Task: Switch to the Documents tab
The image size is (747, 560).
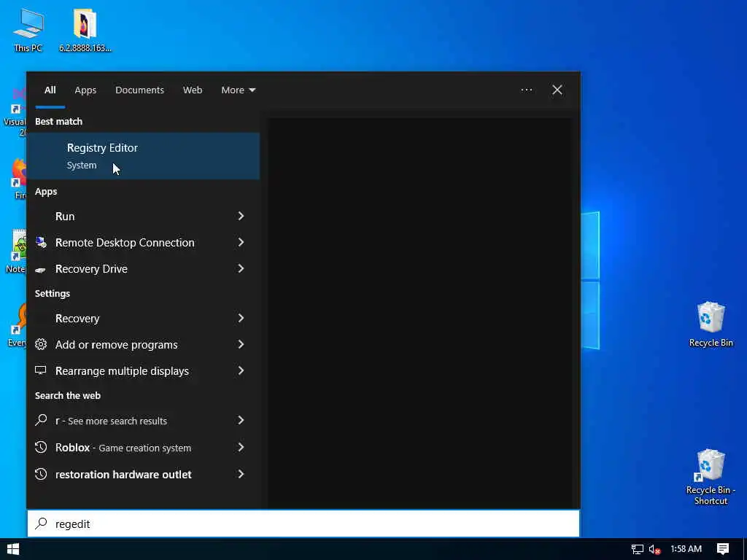Action: click(x=139, y=90)
